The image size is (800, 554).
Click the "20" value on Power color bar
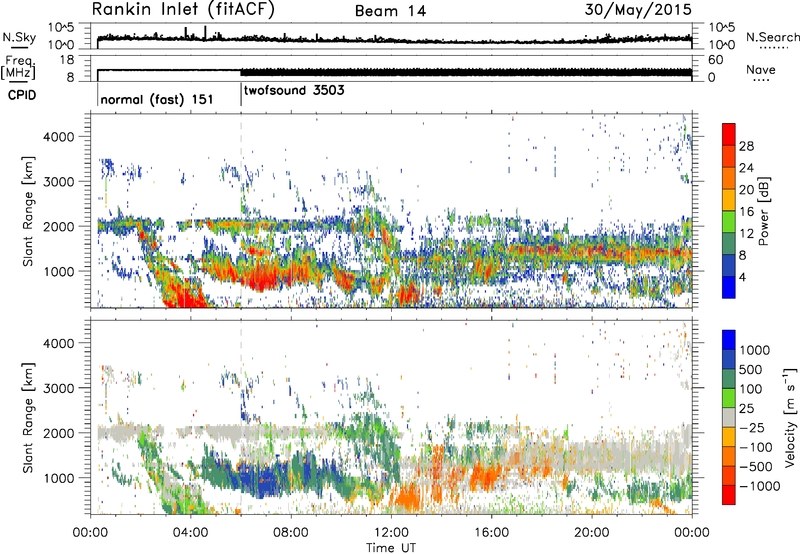[746, 190]
